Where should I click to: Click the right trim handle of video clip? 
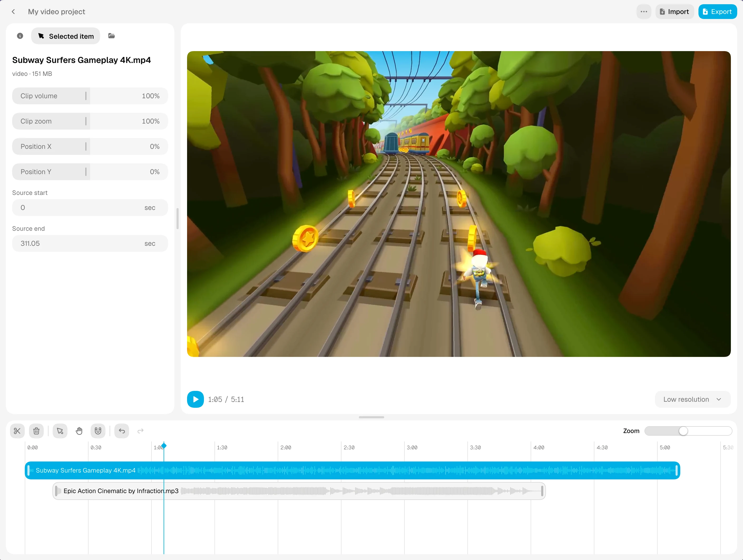coord(677,471)
